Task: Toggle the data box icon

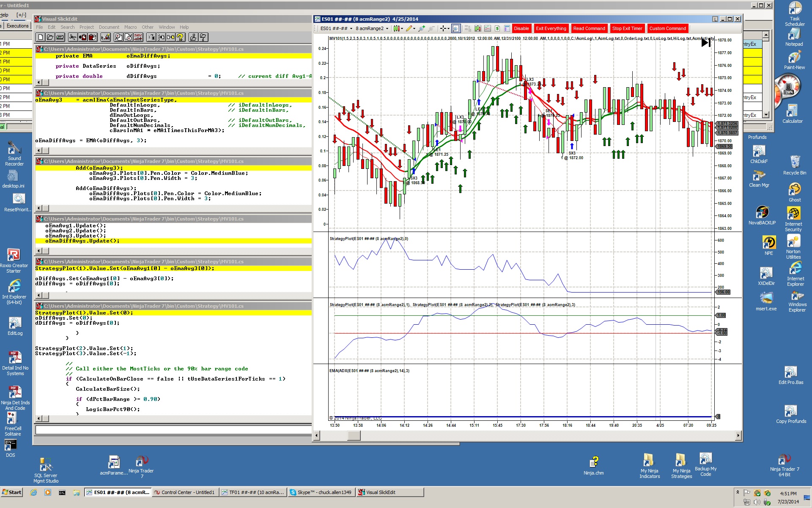Action: coord(507,28)
